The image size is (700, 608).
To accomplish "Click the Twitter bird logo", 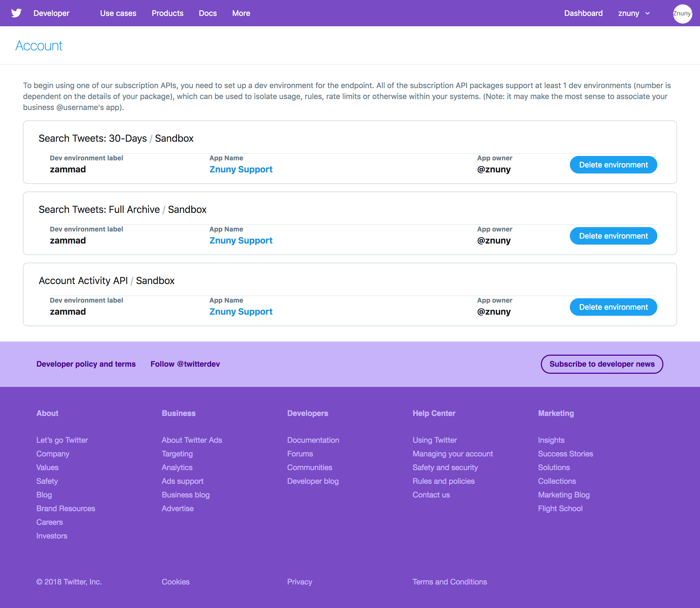I will pos(16,13).
